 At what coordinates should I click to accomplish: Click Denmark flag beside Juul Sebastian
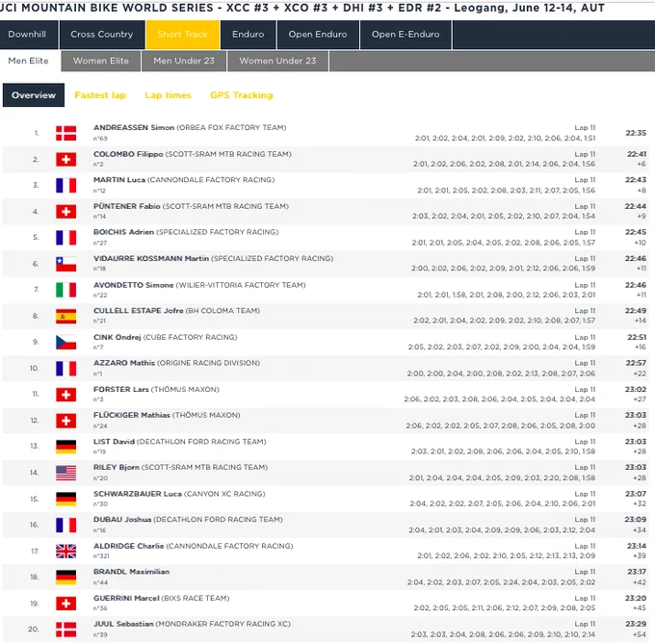point(66,630)
